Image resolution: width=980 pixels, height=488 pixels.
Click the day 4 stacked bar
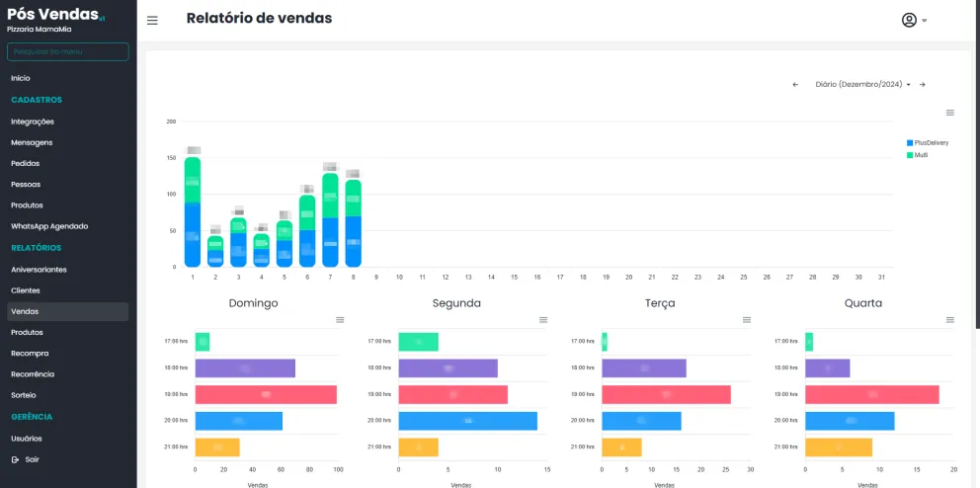coord(261,250)
